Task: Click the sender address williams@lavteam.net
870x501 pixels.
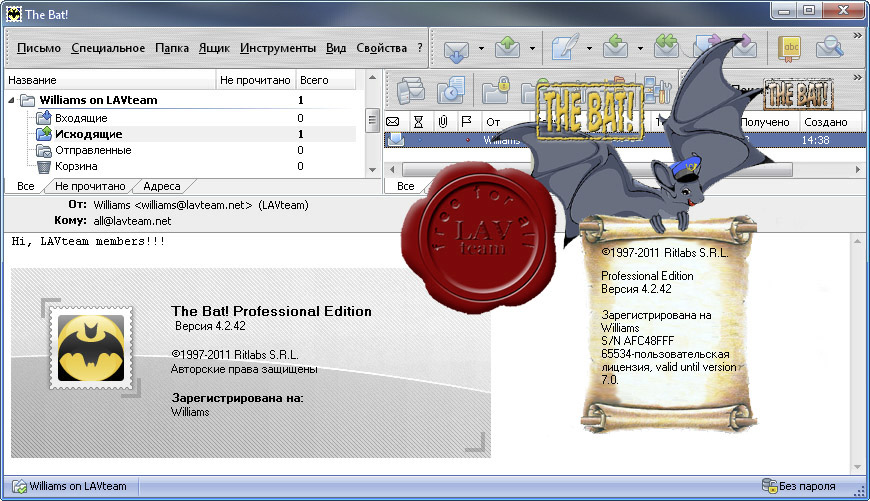Action: [194, 205]
